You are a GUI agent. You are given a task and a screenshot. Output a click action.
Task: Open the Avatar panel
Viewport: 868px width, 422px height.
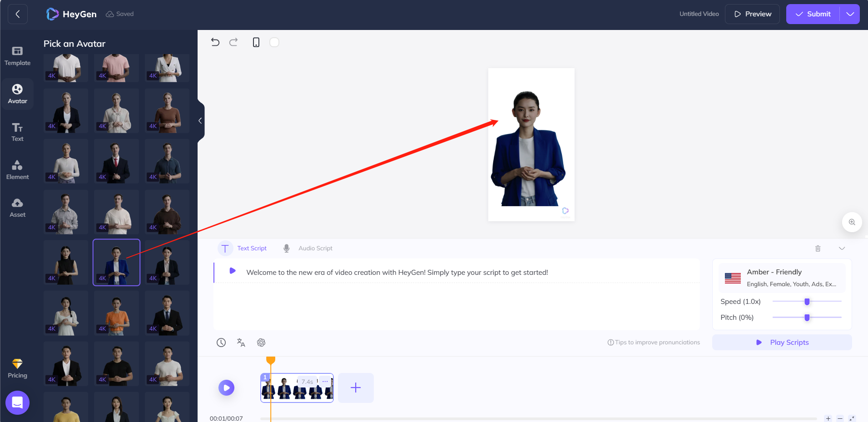pos(17,94)
